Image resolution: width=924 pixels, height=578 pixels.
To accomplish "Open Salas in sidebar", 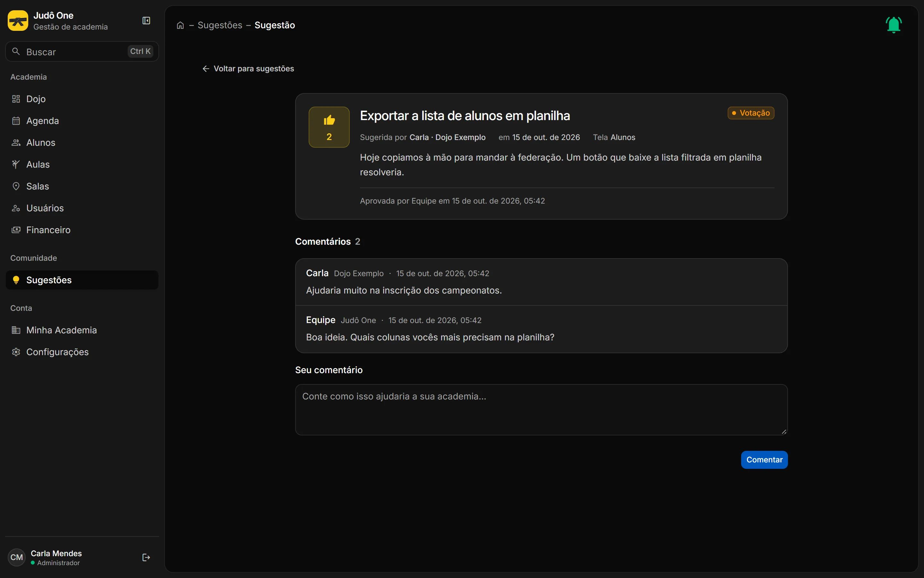I will [x=82, y=186].
